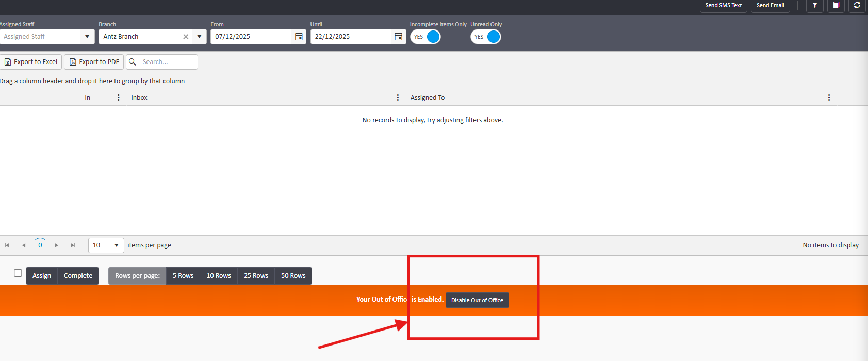868x361 pixels.
Task: Select the 50 Rows option
Action: [x=293, y=276]
